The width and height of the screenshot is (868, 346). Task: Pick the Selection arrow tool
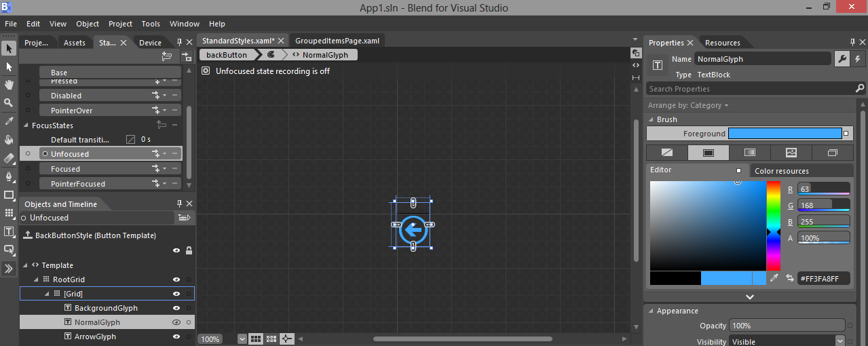[x=9, y=48]
